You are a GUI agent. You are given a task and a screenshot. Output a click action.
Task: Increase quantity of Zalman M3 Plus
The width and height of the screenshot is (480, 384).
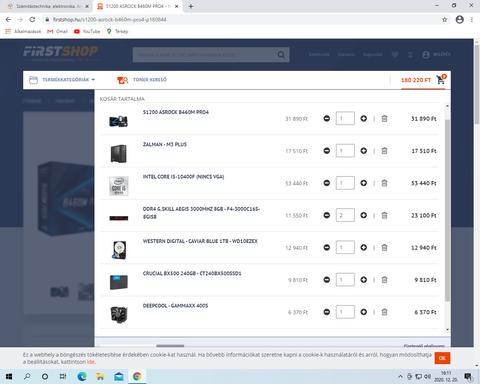[x=364, y=151]
